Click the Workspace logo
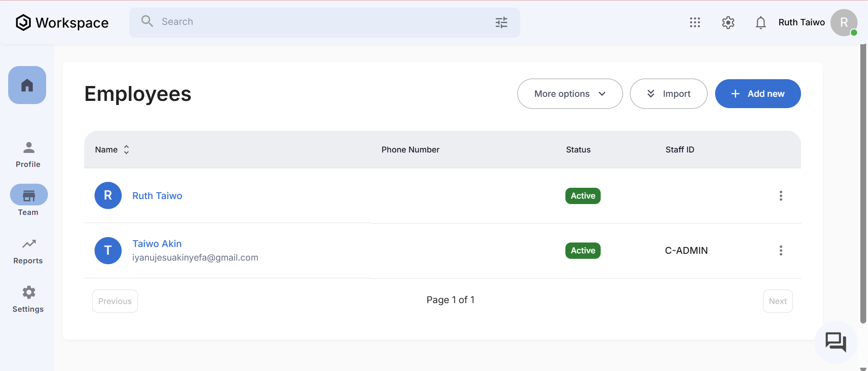 [62, 23]
